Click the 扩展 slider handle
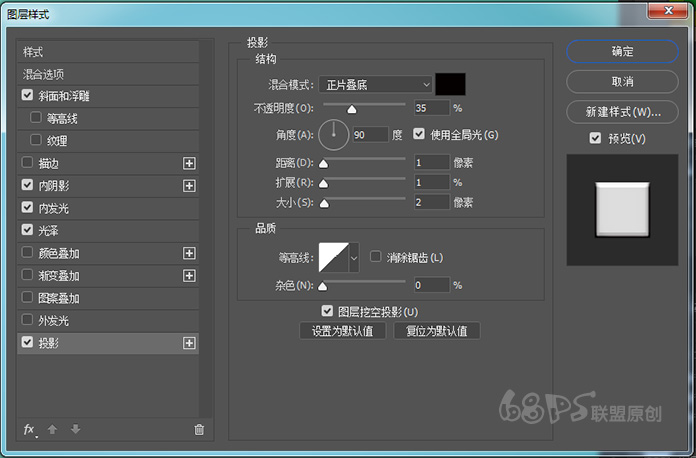 point(324,183)
